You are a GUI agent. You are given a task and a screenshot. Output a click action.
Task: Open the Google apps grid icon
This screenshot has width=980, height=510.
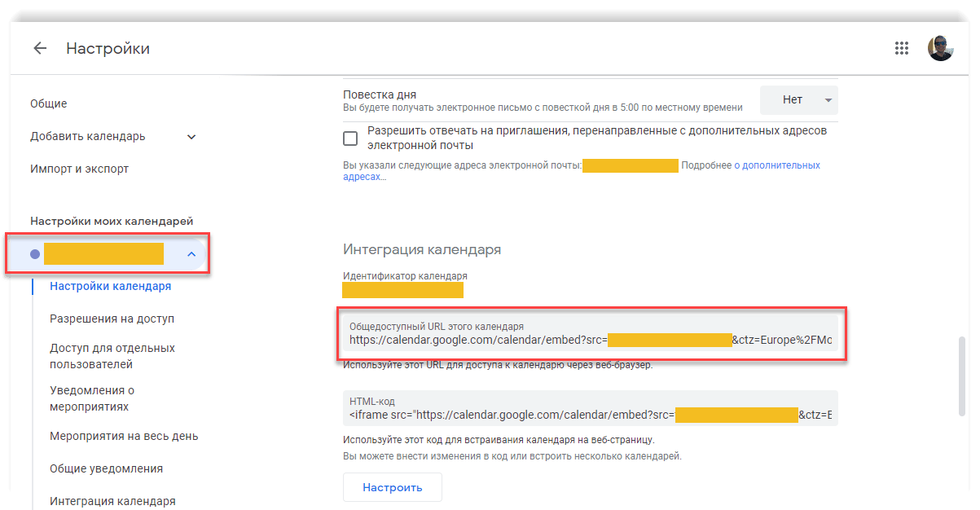[902, 48]
